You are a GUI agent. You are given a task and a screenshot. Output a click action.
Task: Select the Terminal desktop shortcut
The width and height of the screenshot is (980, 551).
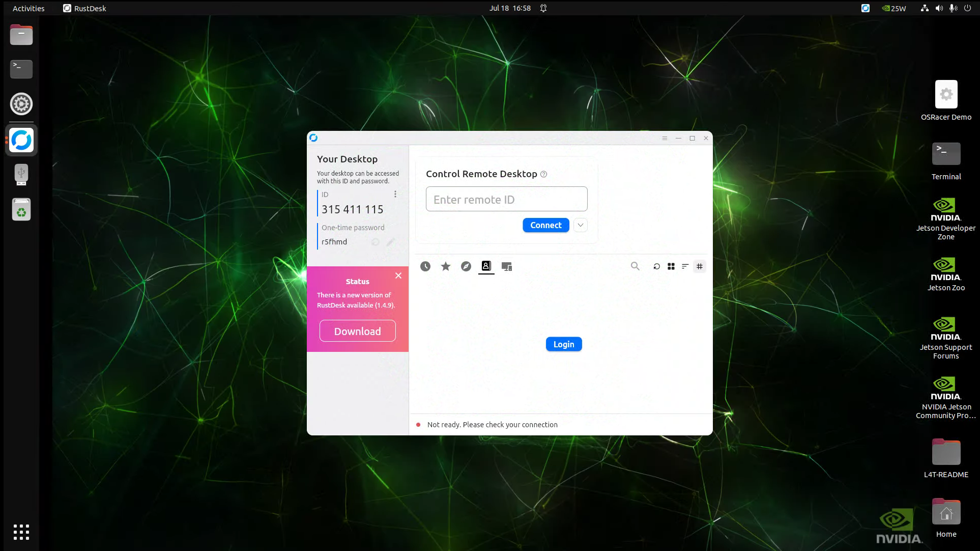946,161
